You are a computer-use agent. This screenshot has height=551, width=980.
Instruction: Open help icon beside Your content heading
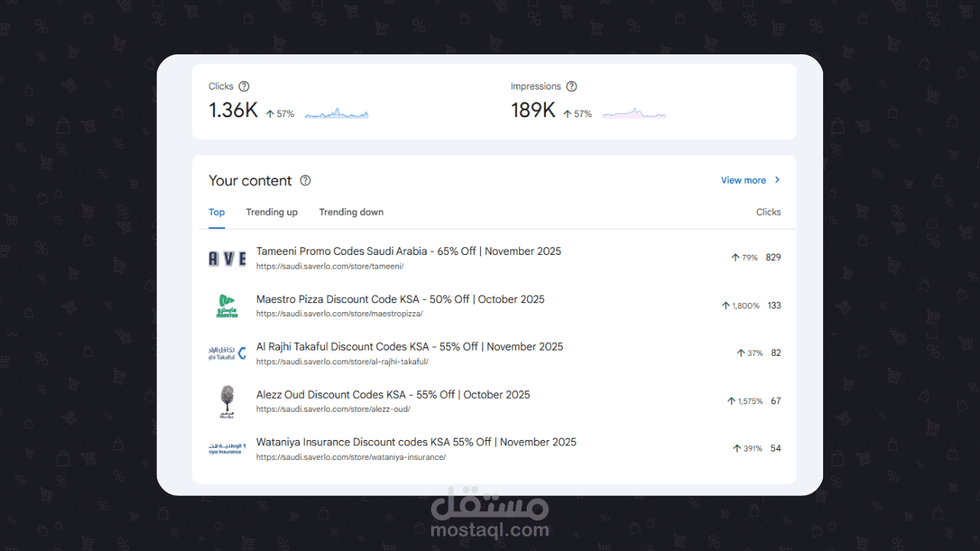305,181
